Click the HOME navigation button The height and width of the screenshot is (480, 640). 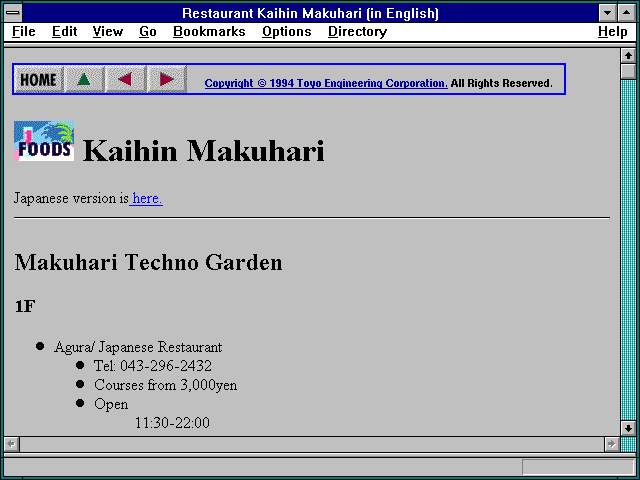(39, 79)
